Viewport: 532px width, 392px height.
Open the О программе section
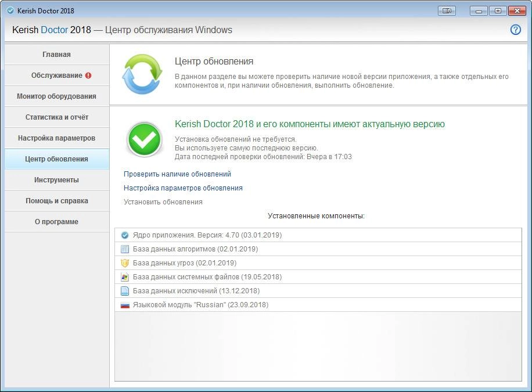coord(57,222)
